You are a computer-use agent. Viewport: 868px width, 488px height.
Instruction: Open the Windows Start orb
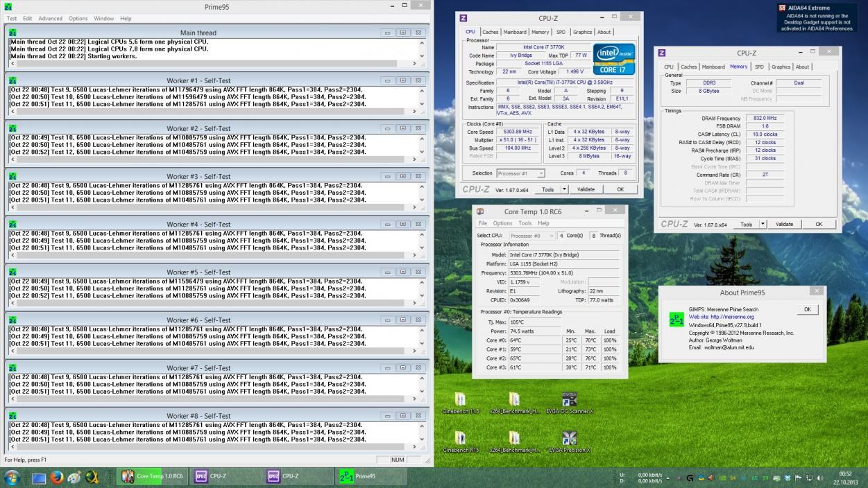pyautogui.click(x=12, y=477)
